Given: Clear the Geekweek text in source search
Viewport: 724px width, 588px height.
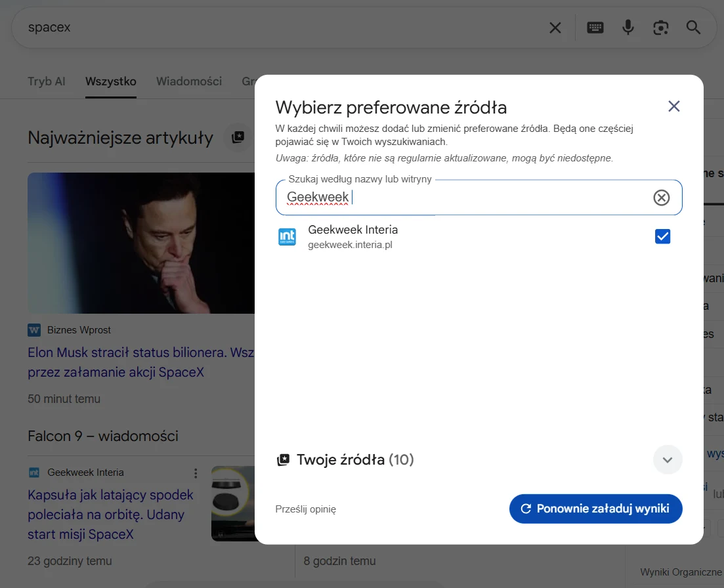Looking at the screenshot, I should coord(661,198).
